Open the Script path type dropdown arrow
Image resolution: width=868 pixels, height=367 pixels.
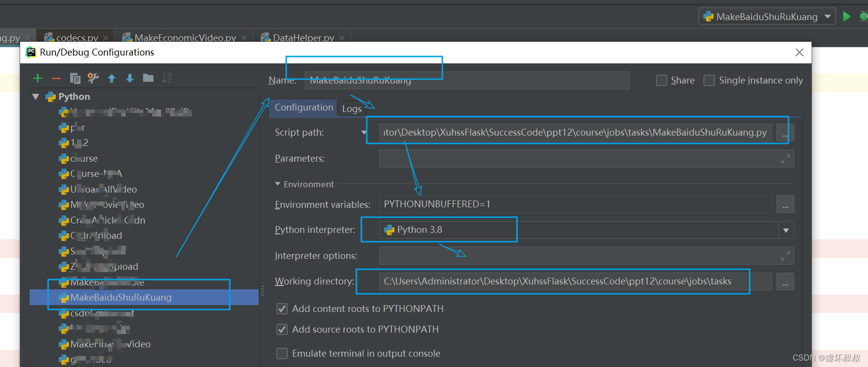364,133
